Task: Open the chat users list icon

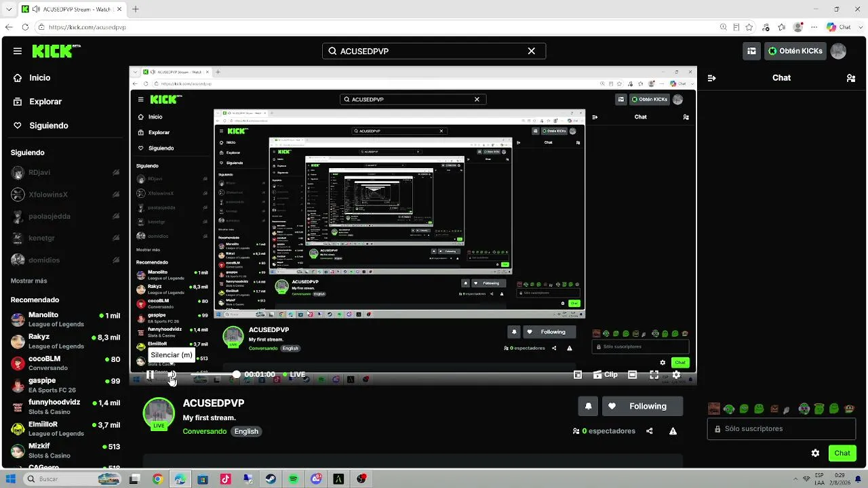Action: 851,78
